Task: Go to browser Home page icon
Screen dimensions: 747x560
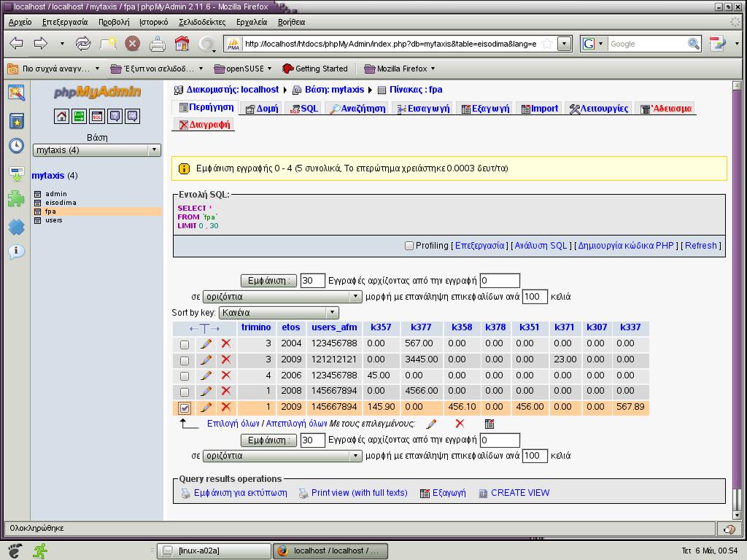Action: click(182, 44)
